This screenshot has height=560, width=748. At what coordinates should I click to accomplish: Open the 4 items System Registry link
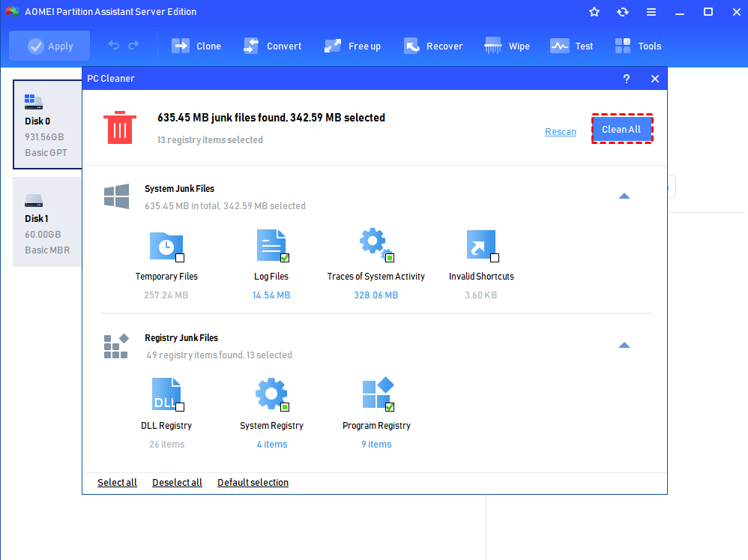272,445
